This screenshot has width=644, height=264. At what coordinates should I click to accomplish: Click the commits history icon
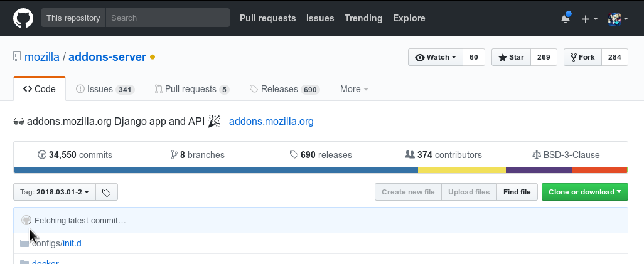(x=42, y=155)
